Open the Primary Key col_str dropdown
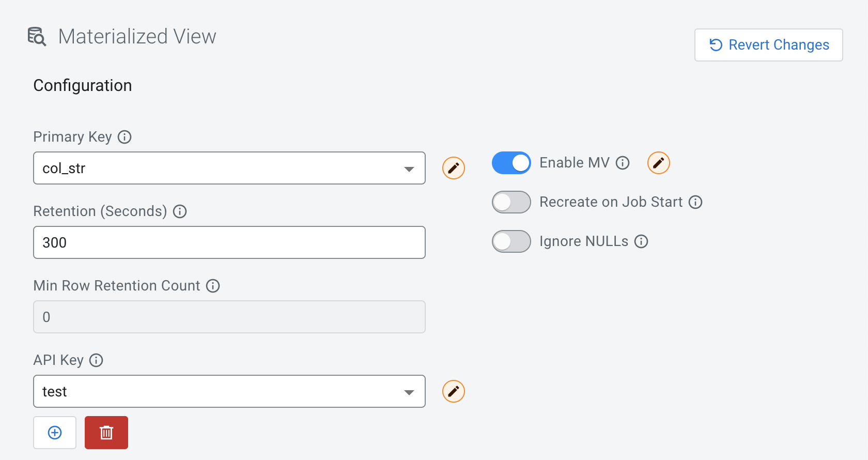 pos(229,168)
